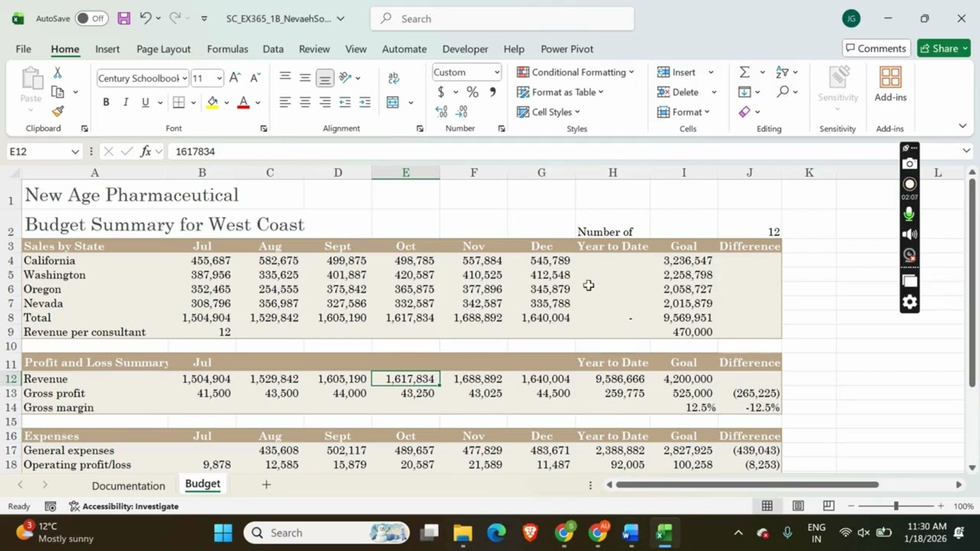The width and height of the screenshot is (980, 551).
Task: Increase font size with larger A icon
Action: point(235,78)
